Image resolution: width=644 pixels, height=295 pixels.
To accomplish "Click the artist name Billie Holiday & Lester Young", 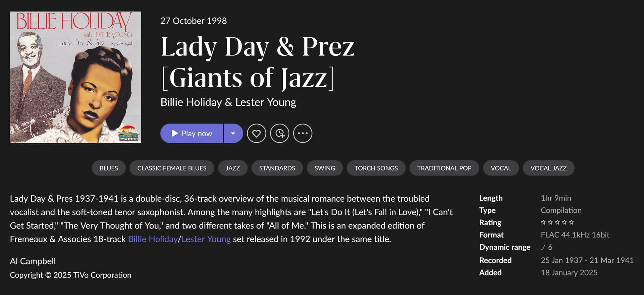I will pos(228,102).
